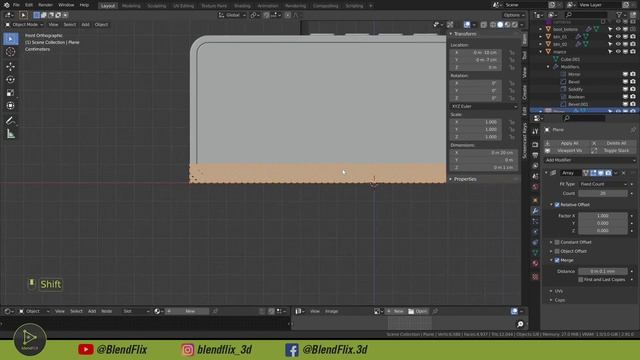Open the Add Modifier dropdown
640x360 pixels.
[589, 160]
